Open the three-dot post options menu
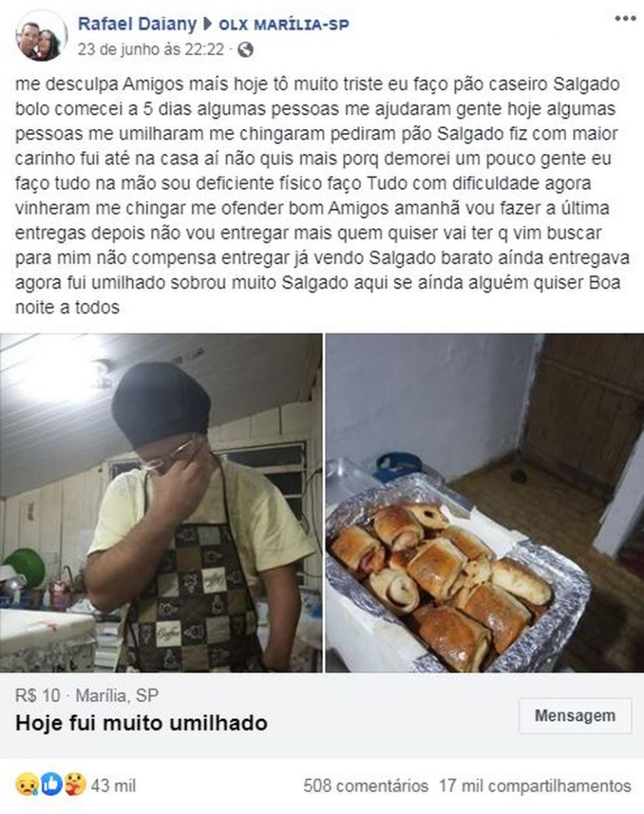This screenshot has height=814, width=644. click(625, 18)
